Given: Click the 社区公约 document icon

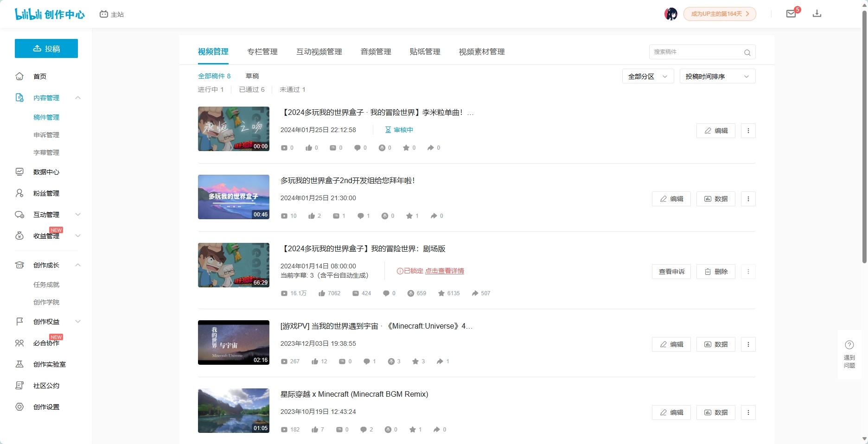Looking at the screenshot, I should (x=19, y=386).
